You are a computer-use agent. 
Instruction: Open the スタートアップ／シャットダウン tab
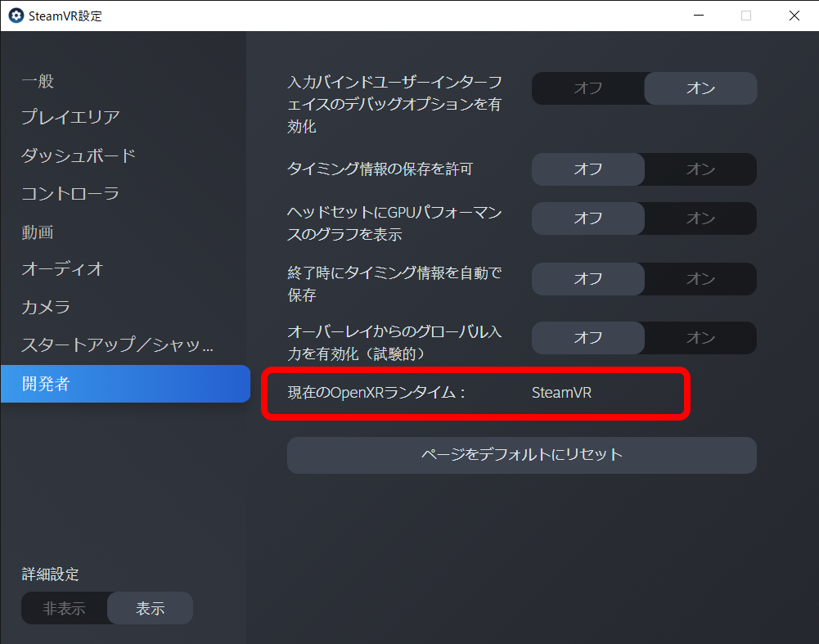[117, 345]
